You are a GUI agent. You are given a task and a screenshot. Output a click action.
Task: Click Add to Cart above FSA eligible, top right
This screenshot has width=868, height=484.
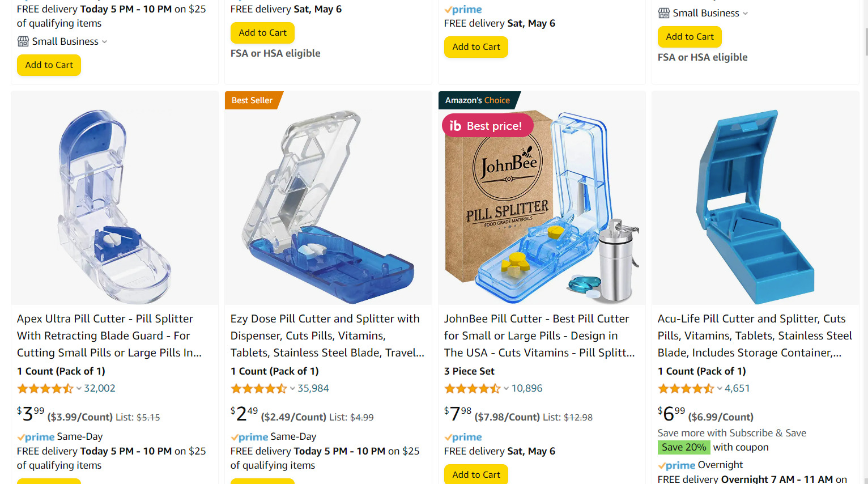(x=690, y=37)
